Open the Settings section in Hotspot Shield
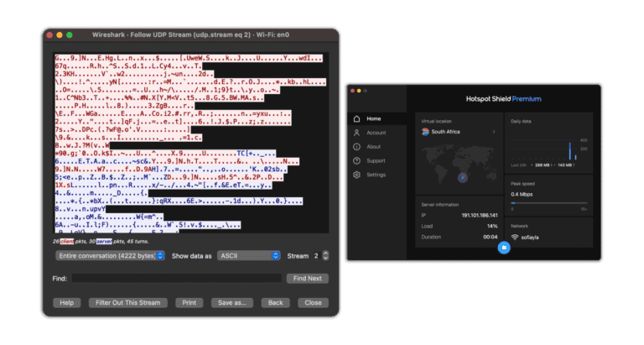This screenshot has height=345, width=644. click(377, 175)
